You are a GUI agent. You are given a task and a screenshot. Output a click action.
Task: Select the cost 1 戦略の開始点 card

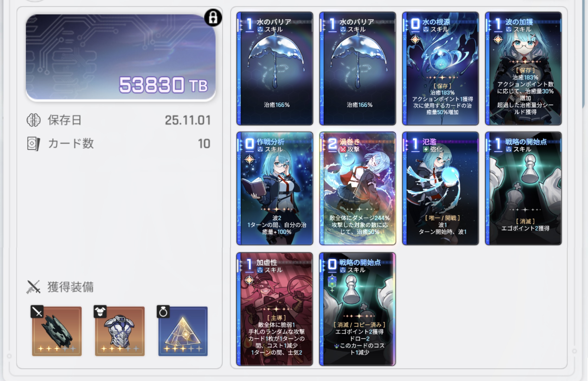coord(523,188)
